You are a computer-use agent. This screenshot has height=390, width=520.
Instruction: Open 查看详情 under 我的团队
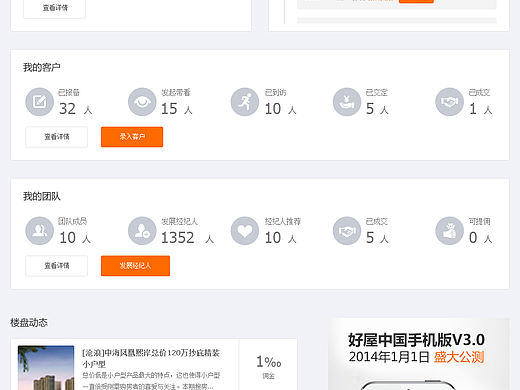57,266
